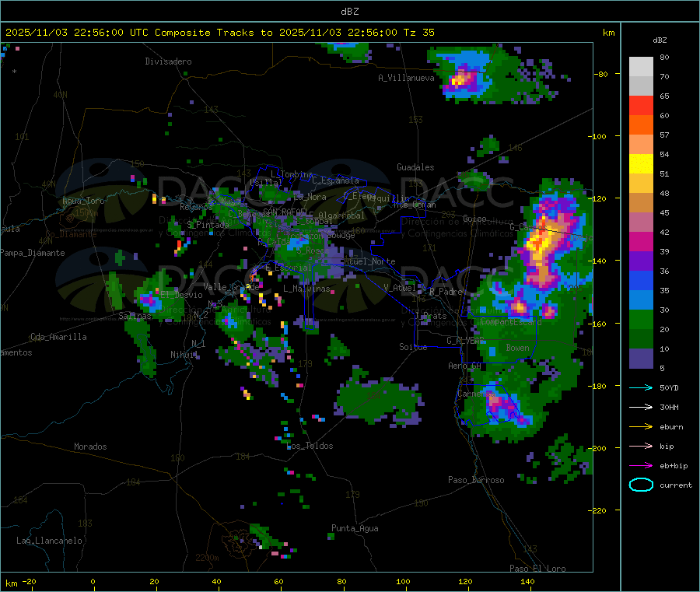Select the light orange 57 dBZ swatch
Image resolution: width=700 pixels, height=592 pixels.
point(641,145)
